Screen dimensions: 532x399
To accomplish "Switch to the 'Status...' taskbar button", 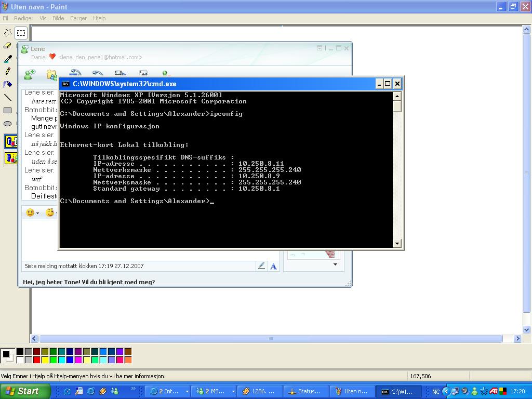I will click(x=307, y=391).
